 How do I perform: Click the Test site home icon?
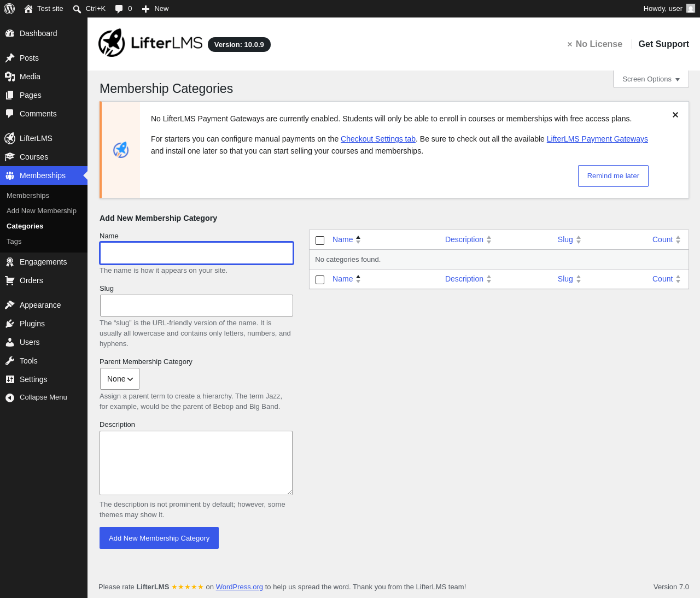click(x=28, y=9)
